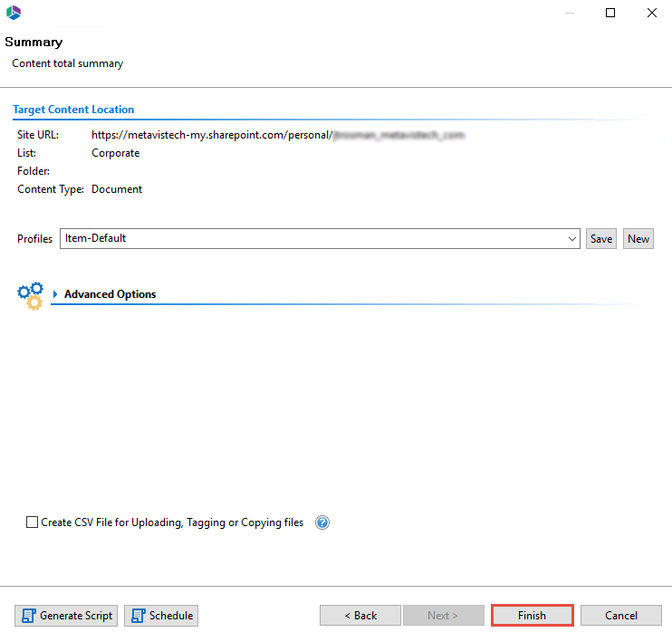Open the Profiles dropdown arrow

tap(572, 239)
